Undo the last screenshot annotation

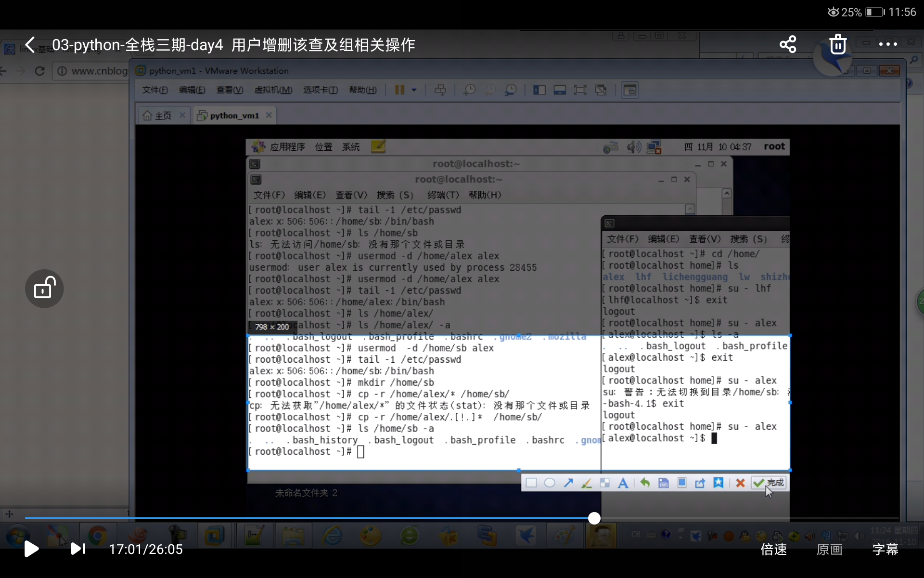click(645, 483)
